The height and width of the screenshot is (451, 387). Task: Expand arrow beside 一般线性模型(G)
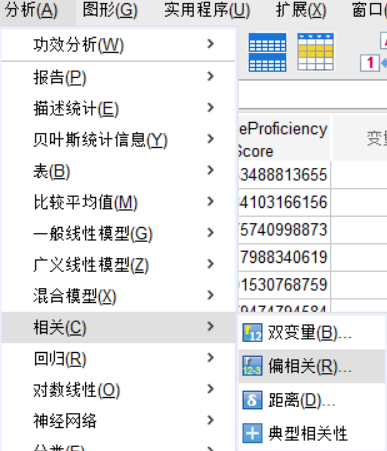click(210, 232)
